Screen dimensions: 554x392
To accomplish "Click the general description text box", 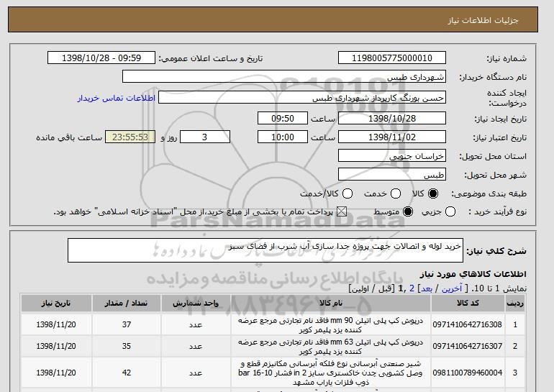I will pyautogui.click(x=265, y=250).
